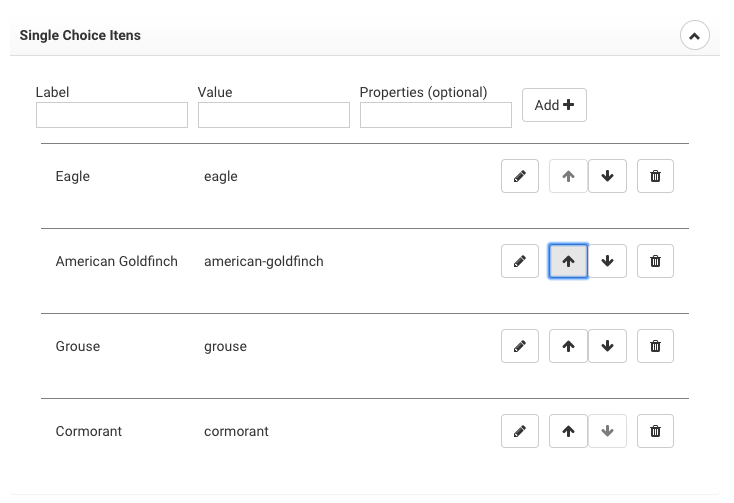The width and height of the screenshot is (734, 503).
Task: Delete the Cormorant item
Action: (655, 431)
